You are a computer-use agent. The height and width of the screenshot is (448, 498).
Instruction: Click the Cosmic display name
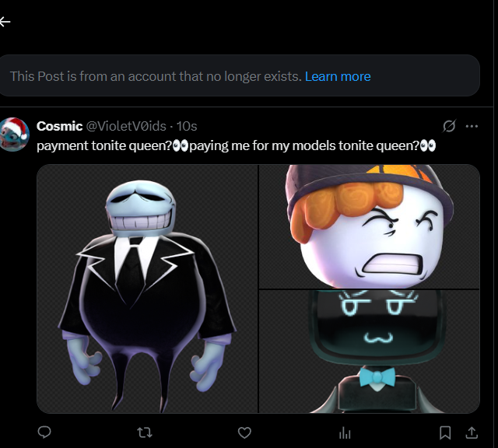point(59,126)
